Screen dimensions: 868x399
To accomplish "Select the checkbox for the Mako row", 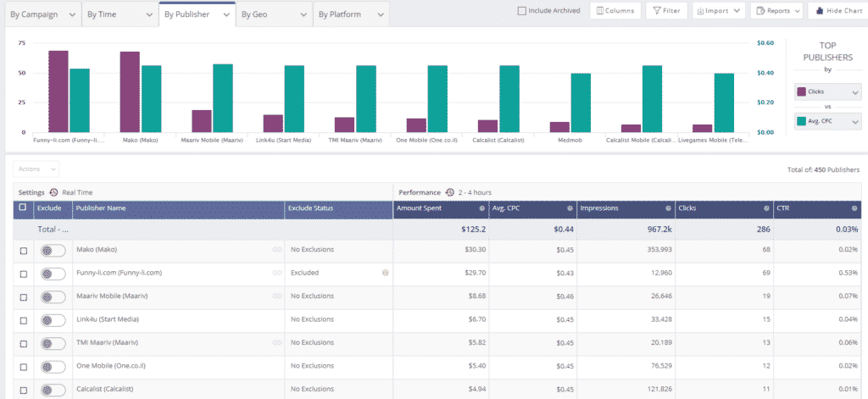I will coord(23,251).
